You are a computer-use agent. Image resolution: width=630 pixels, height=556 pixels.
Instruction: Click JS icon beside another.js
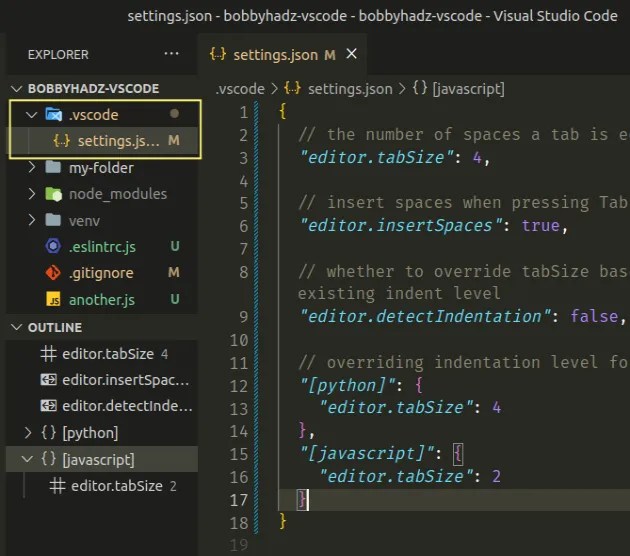pos(53,299)
